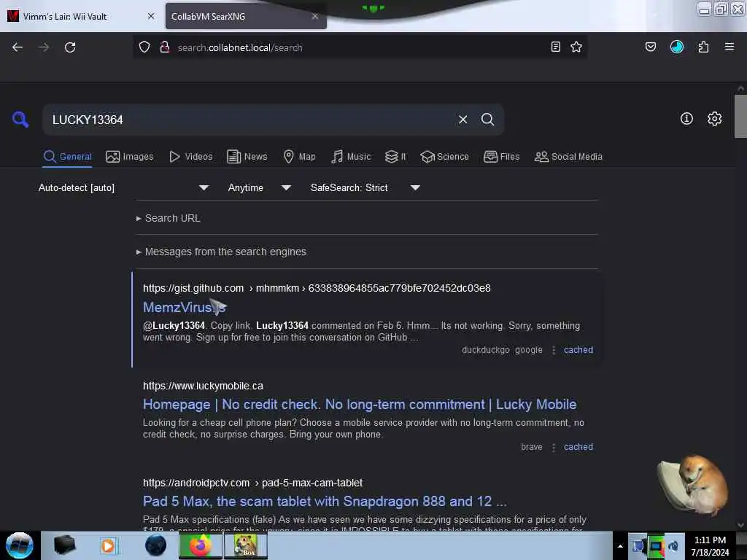Click the www.luckymobile.ca URL
The width and height of the screenshot is (747, 560).
[x=203, y=386]
